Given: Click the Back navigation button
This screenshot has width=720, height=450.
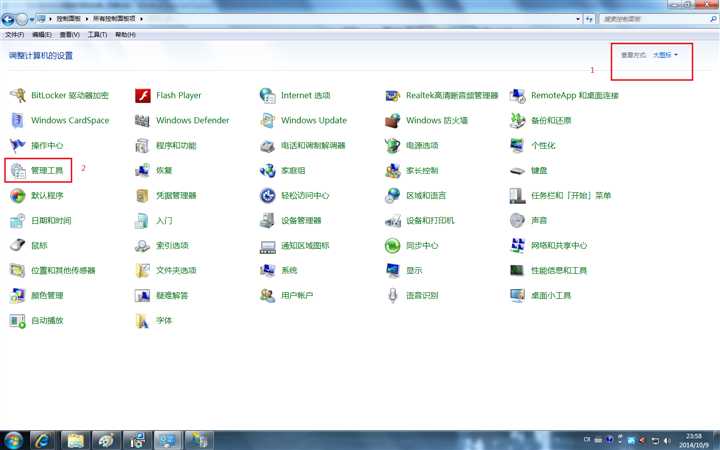Looking at the screenshot, I should [8, 19].
